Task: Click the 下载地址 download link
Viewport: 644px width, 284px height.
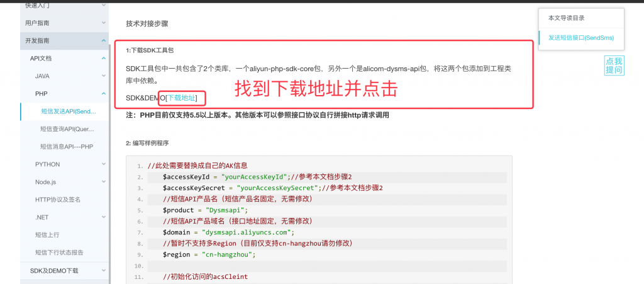Action: tap(181, 98)
